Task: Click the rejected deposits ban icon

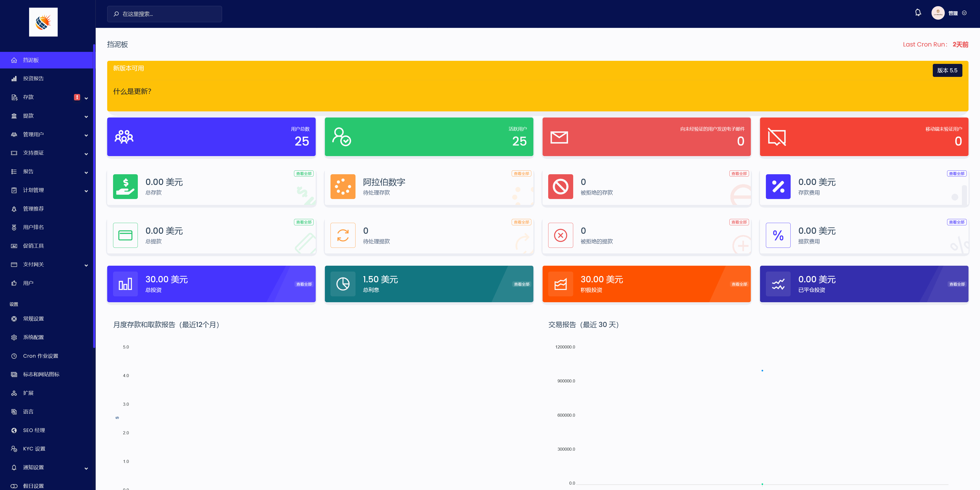Action: pyautogui.click(x=560, y=186)
